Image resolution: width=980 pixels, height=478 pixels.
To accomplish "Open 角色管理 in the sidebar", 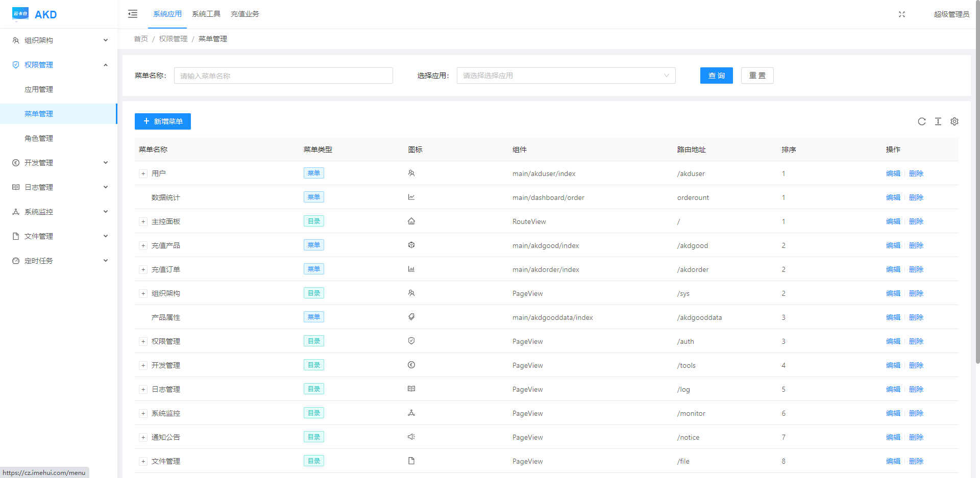I will [39, 138].
